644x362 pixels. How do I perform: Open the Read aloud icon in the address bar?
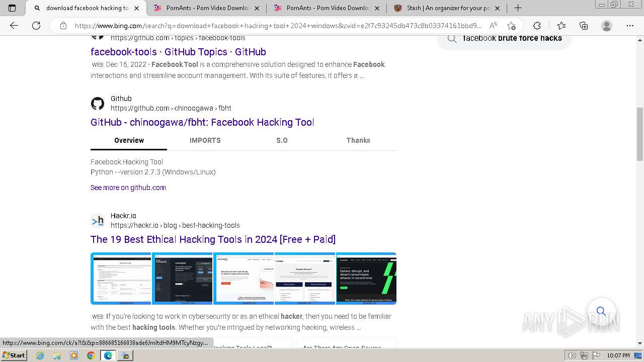(493, 26)
